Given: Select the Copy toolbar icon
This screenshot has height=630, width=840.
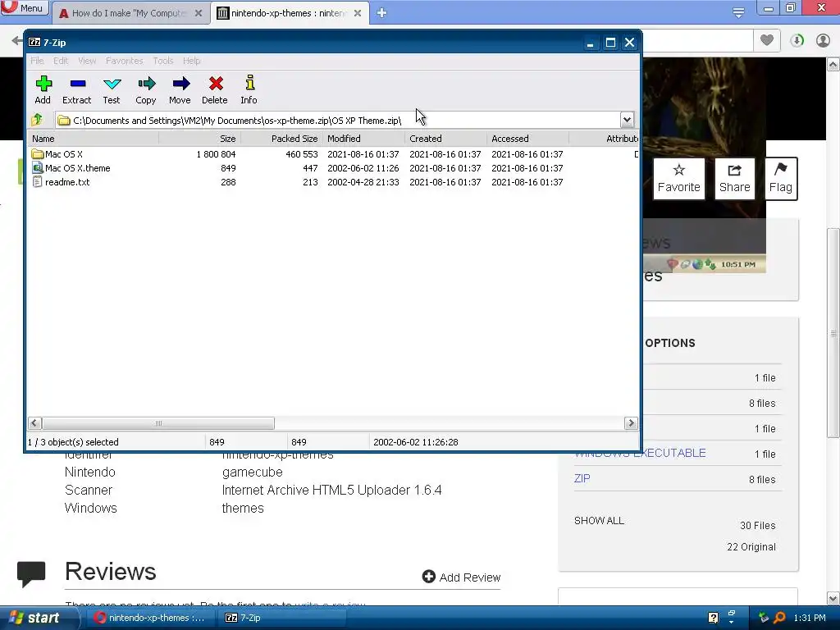Looking at the screenshot, I should coord(146,89).
